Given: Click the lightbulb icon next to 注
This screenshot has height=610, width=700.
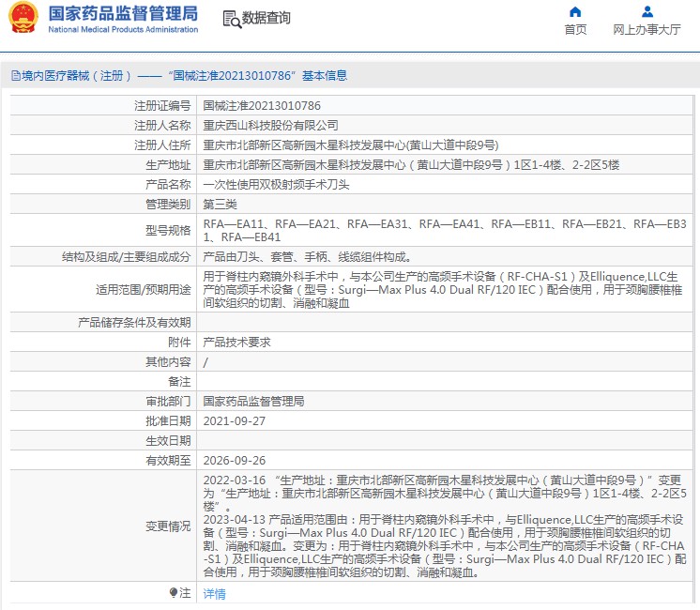Looking at the screenshot, I should coord(174,592).
